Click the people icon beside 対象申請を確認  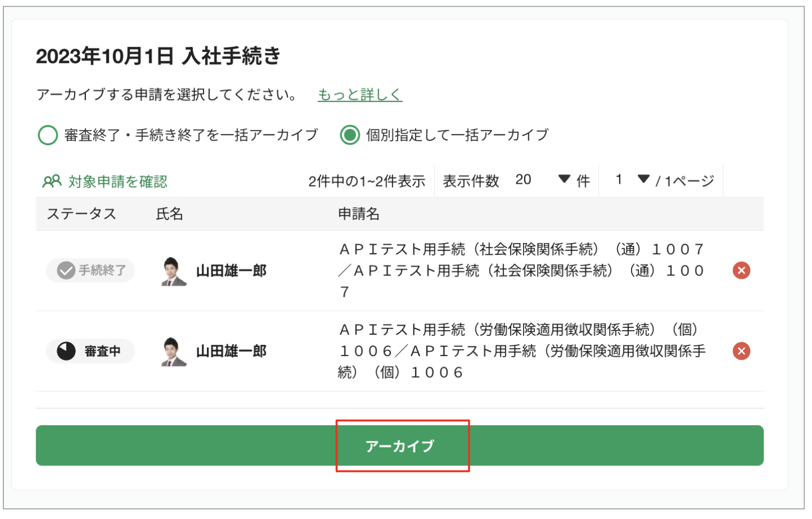(x=51, y=181)
